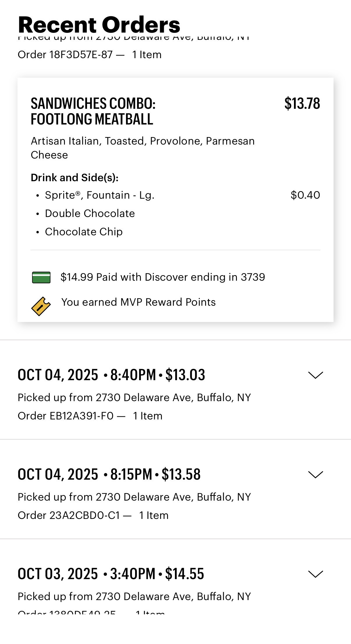Screen dimensions: 351x644
Task: Select the OCT 03, 2025 3:40PM $14.55 order heading
Action: click(x=111, y=574)
